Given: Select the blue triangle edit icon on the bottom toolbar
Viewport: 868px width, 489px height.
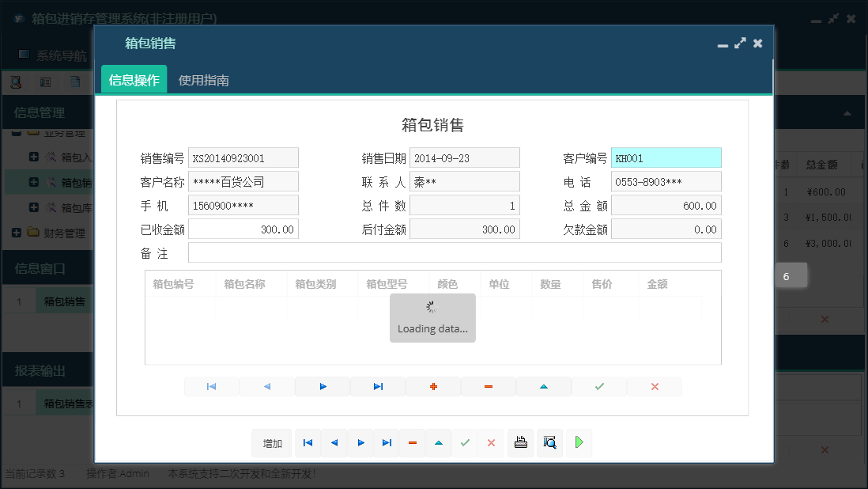Looking at the screenshot, I should (439, 443).
